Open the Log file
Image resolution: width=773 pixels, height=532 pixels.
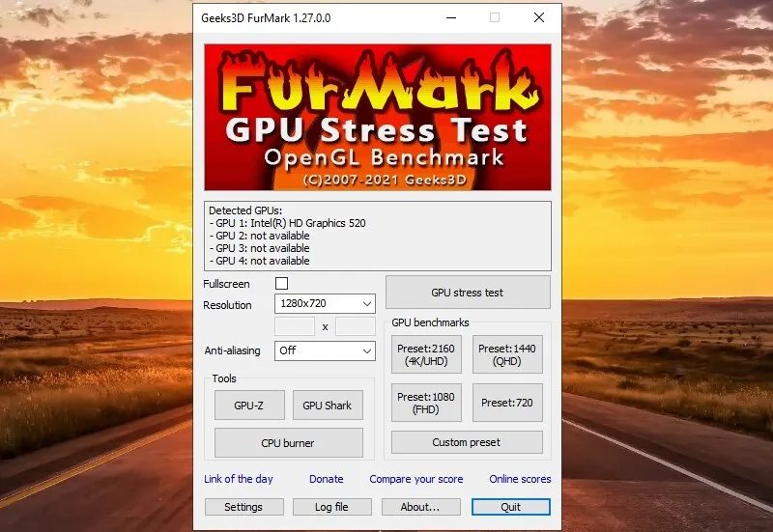pyautogui.click(x=331, y=507)
